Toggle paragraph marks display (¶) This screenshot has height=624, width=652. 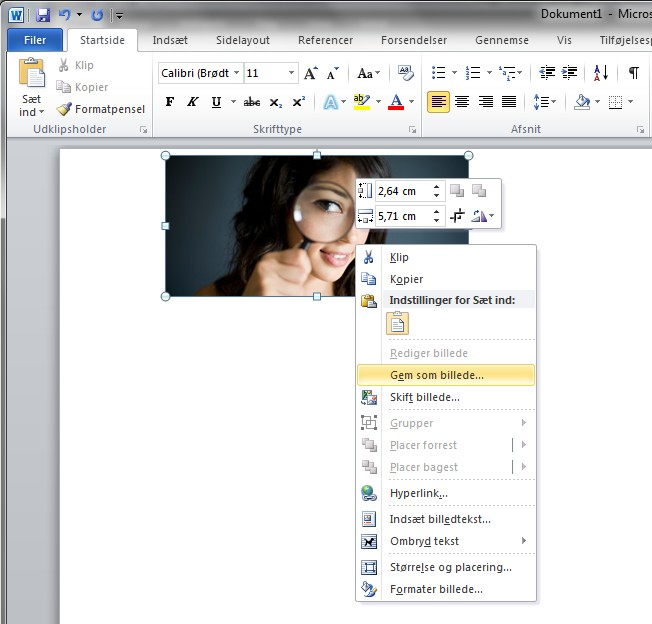pyautogui.click(x=633, y=73)
